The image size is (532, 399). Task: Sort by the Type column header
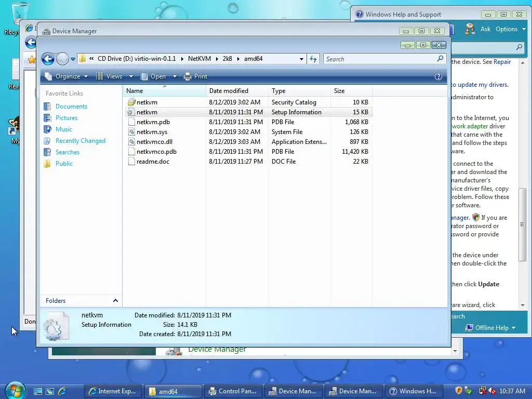[299, 91]
